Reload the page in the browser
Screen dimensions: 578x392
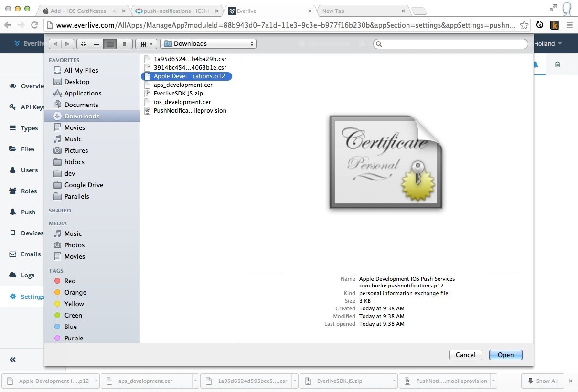click(34, 25)
